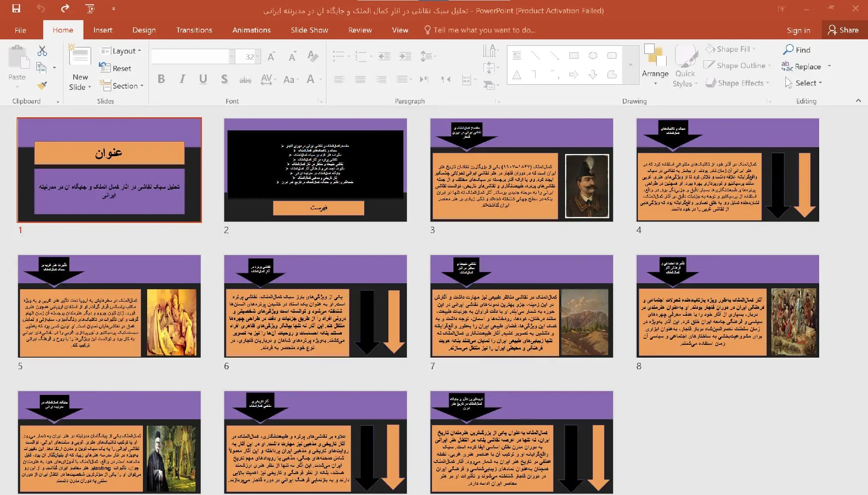
Task: Select slide 7 thumbnail with landscape painting
Action: tap(521, 306)
